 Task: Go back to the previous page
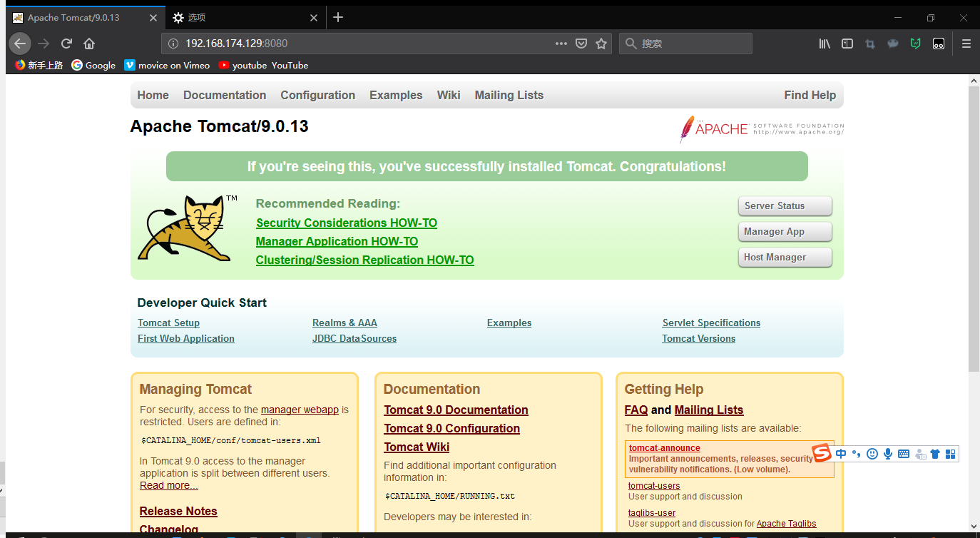[20, 44]
